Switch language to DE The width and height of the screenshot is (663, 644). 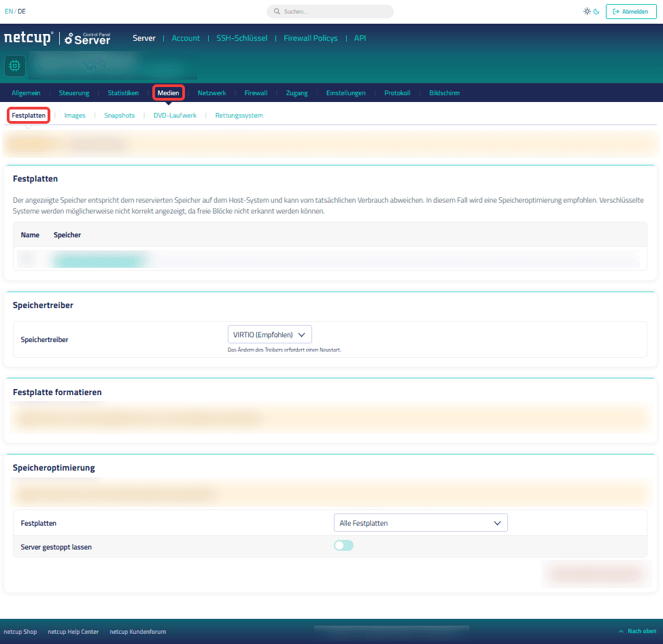click(x=22, y=12)
